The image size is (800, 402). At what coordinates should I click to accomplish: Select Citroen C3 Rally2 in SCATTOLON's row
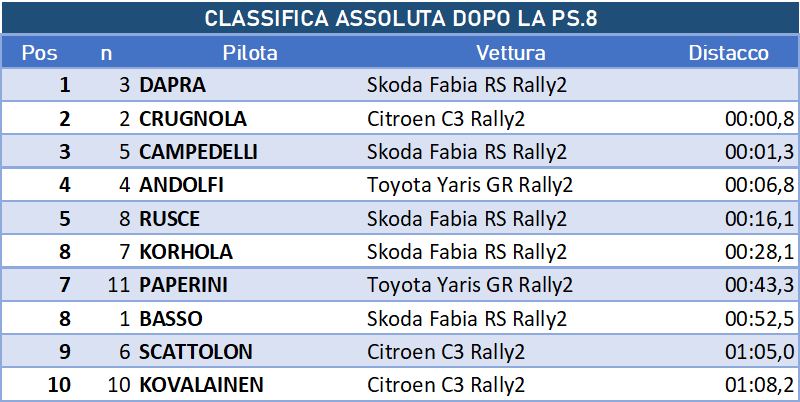pyautogui.click(x=447, y=352)
